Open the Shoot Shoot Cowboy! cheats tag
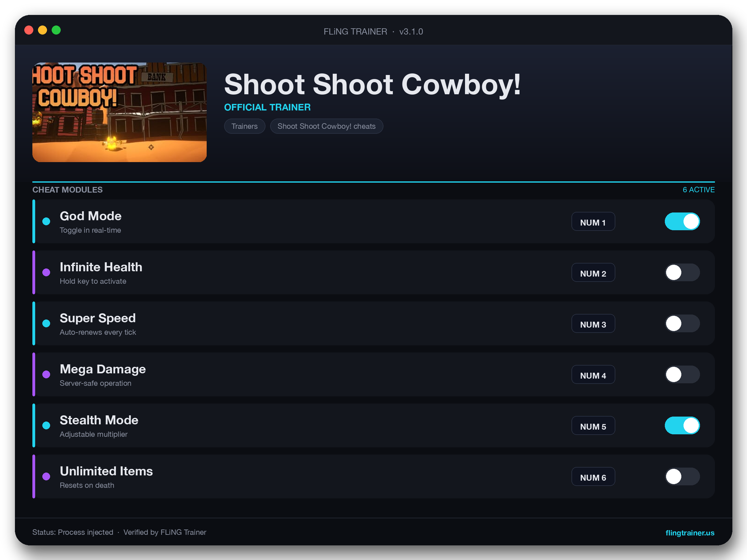 click(x=326, y=126)
